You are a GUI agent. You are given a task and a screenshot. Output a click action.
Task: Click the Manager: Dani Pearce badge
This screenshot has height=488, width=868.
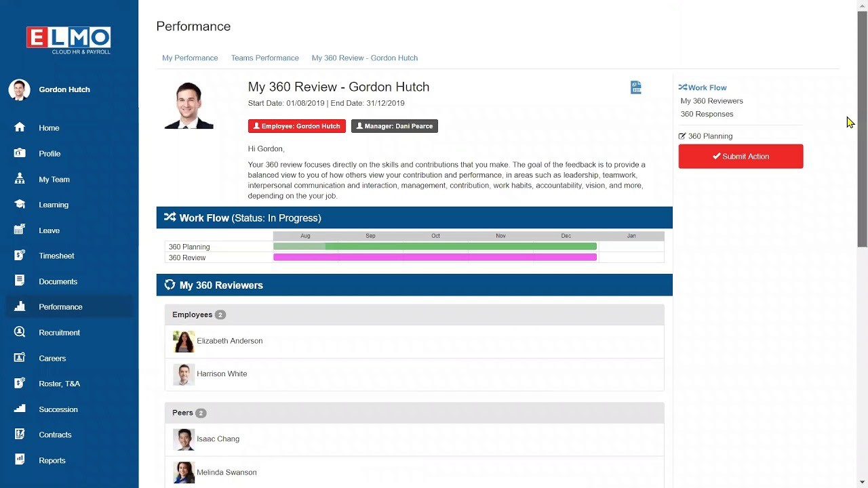(394, 126)
